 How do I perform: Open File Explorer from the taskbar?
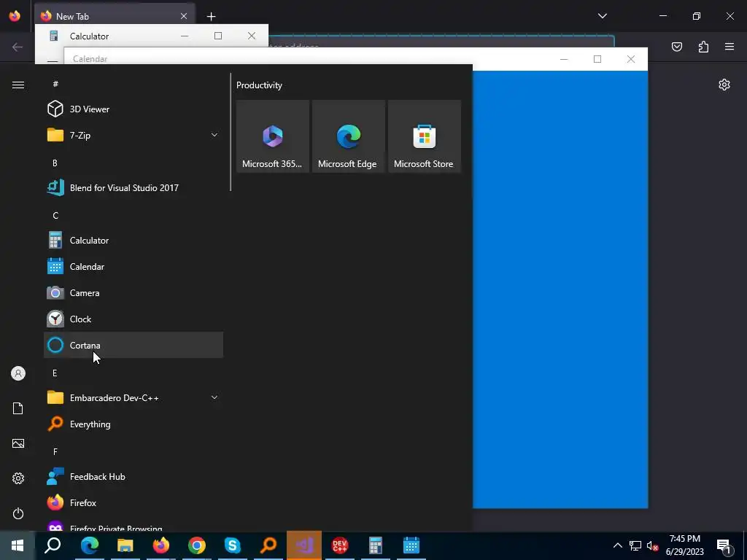125,545
